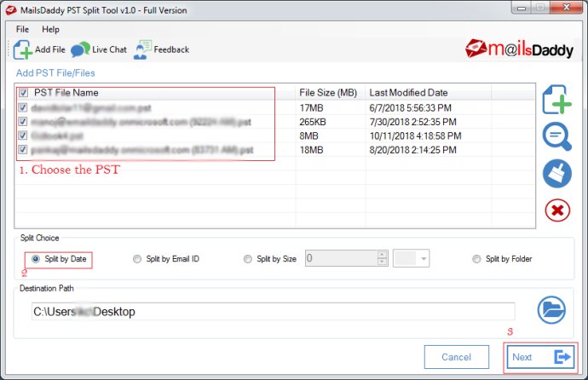Click the blue broom clear list icon
This screenshot has height=380, width=588.
556,174
